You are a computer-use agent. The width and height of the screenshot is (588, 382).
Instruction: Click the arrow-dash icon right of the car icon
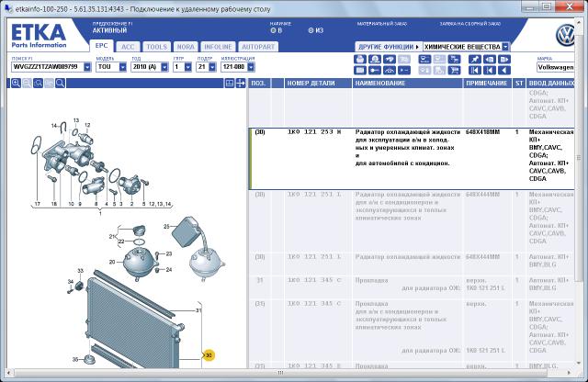point(404,70)
